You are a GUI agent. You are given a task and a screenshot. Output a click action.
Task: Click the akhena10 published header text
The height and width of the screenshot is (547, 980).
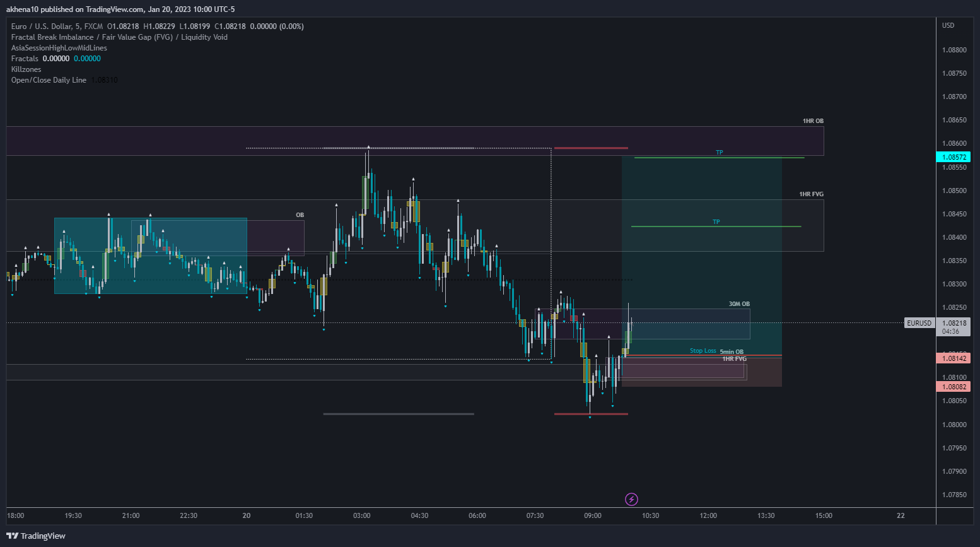pos(120,9)
